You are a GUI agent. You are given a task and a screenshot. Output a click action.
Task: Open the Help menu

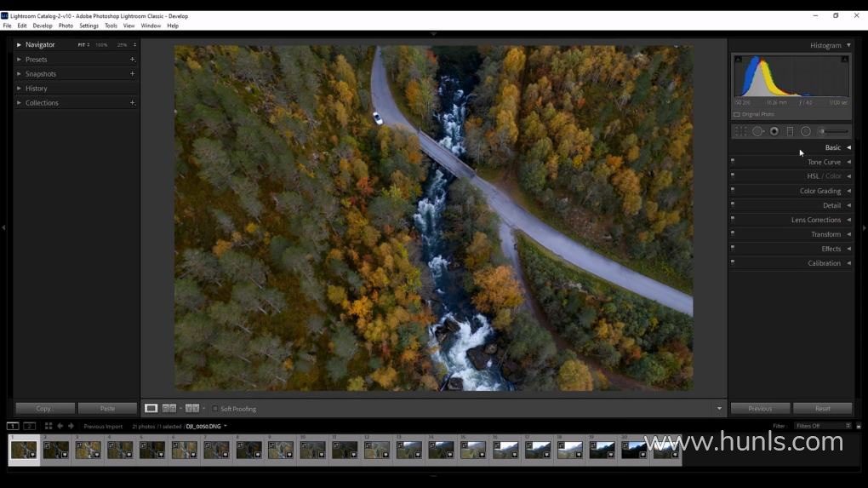coord(173,26)
